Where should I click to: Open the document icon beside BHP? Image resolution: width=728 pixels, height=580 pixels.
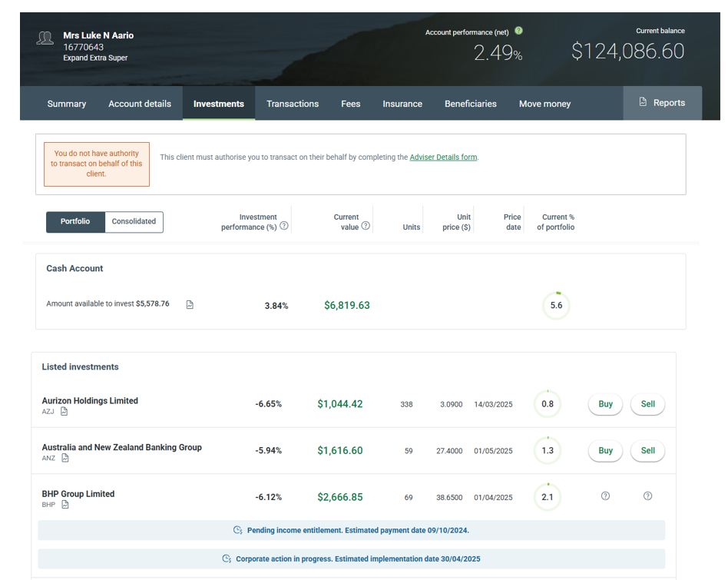[65, 505]
